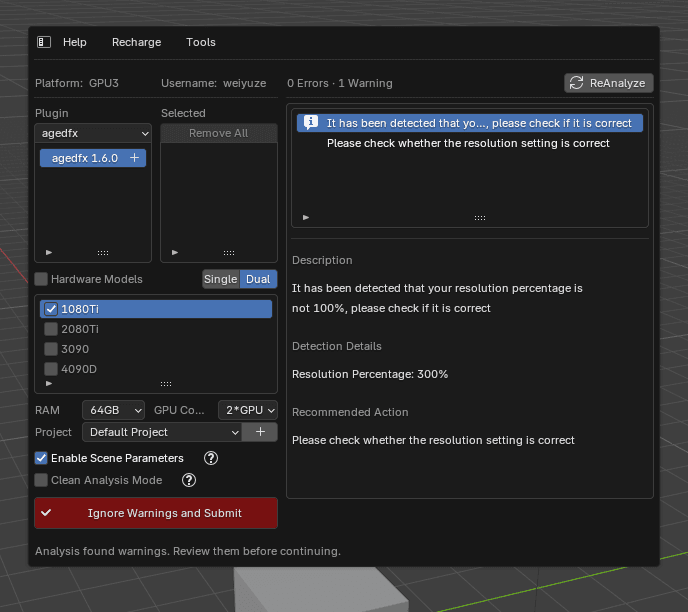Switch to Dual GPU mode
The width and height of the screenshot is (688, 612).
tap(258, 279)
